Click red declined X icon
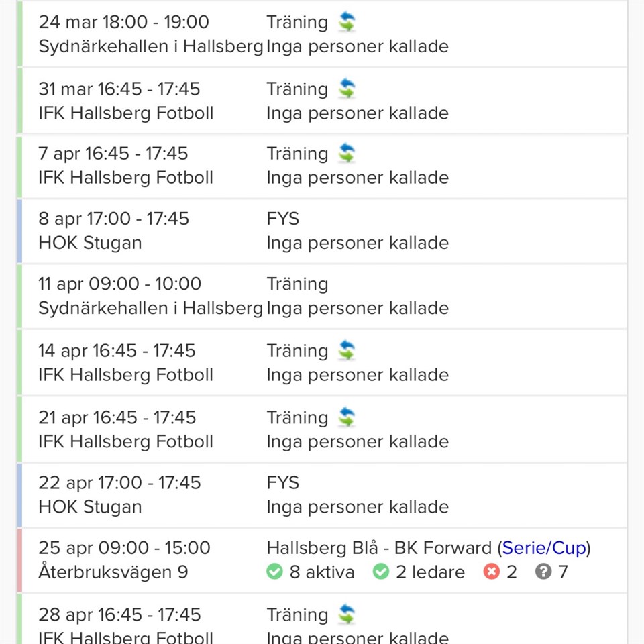This screenshot has width=644, height=644. (x=492, y=572)
